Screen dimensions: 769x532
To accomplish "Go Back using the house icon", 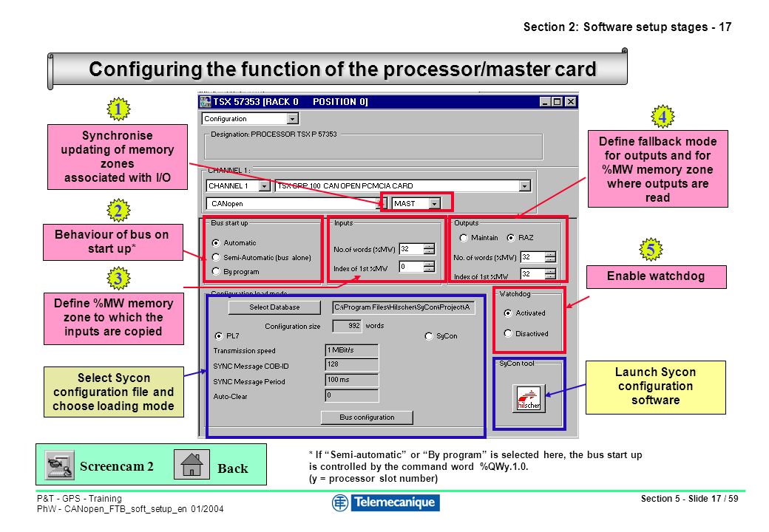I will (x=192, y=465).
